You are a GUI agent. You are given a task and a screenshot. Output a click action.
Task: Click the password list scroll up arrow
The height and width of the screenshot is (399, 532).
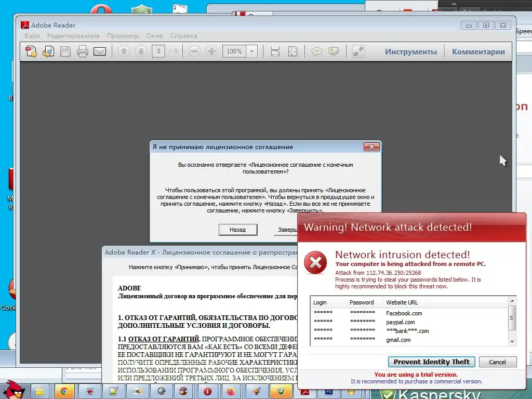512,301
